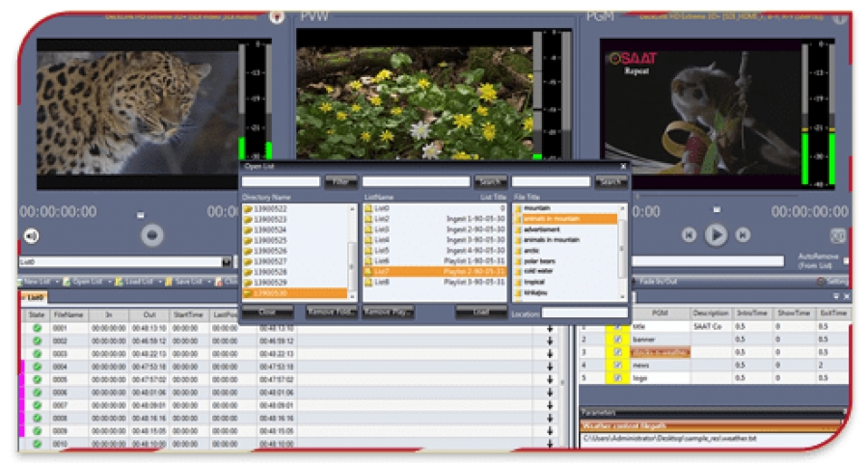Click the Filter button in the Open List dialog
Screen dimensions: 868x463
click(x=339, y=181)
